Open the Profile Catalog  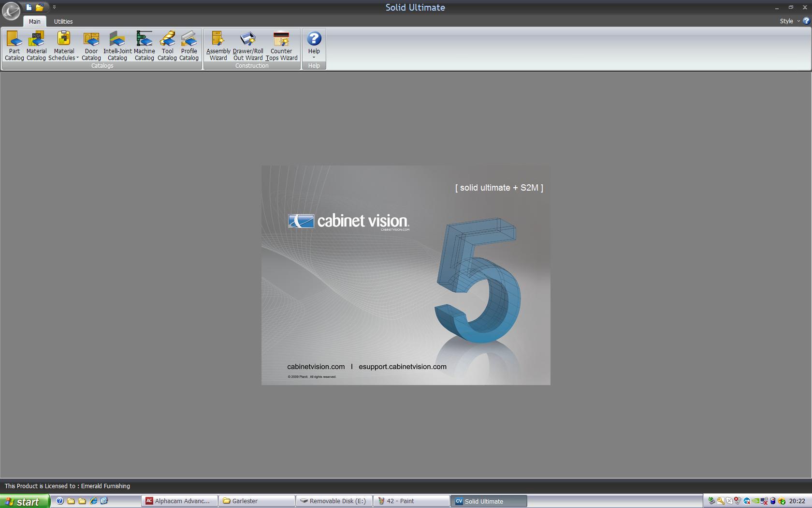(x=189, y=46)
